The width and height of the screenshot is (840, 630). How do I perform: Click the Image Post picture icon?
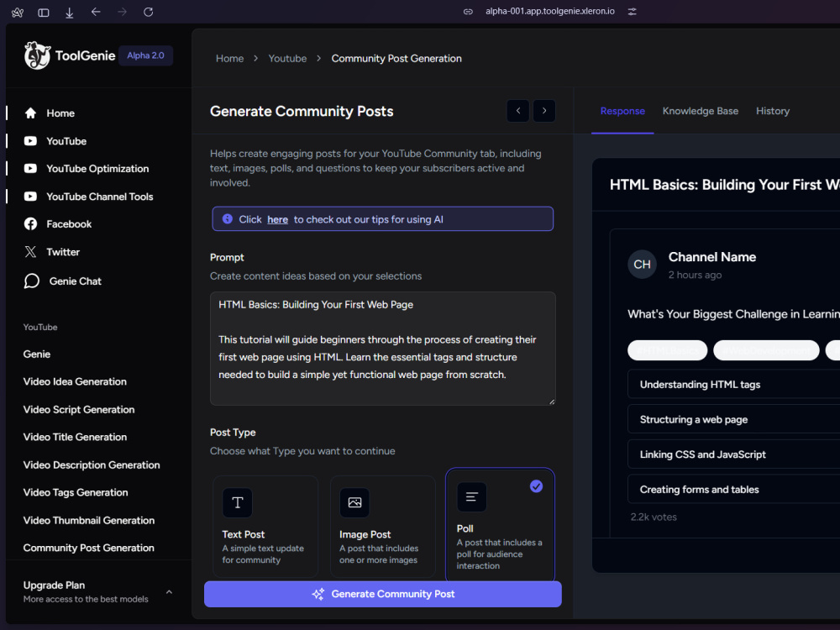354,502
